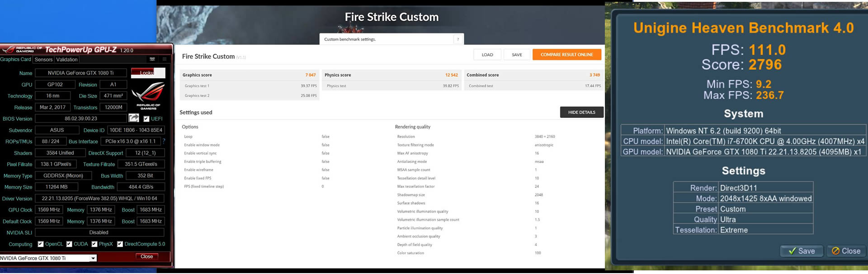Click LOAD in Fire Strike Custom
Viewport: 868px width, 274px height.
click(487, 55)
